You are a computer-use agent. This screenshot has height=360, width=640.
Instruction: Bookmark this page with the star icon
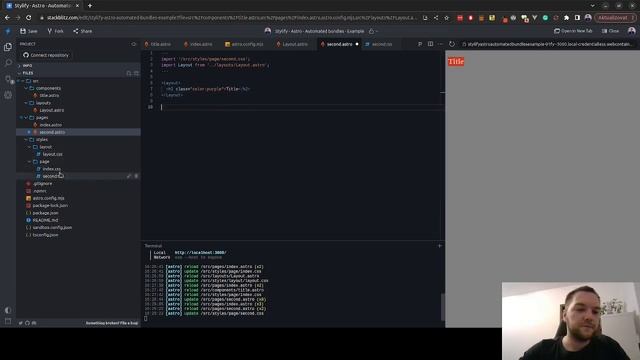click(447, 18)
